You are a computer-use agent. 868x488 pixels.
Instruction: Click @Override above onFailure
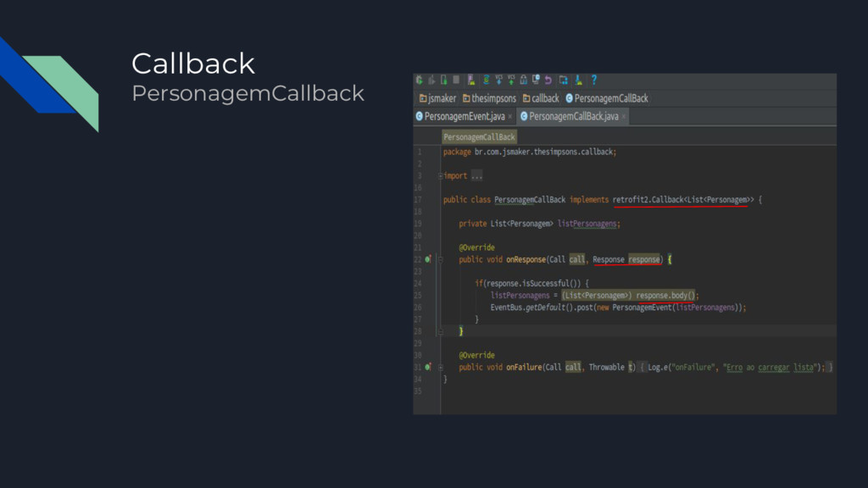coord(476,355)
